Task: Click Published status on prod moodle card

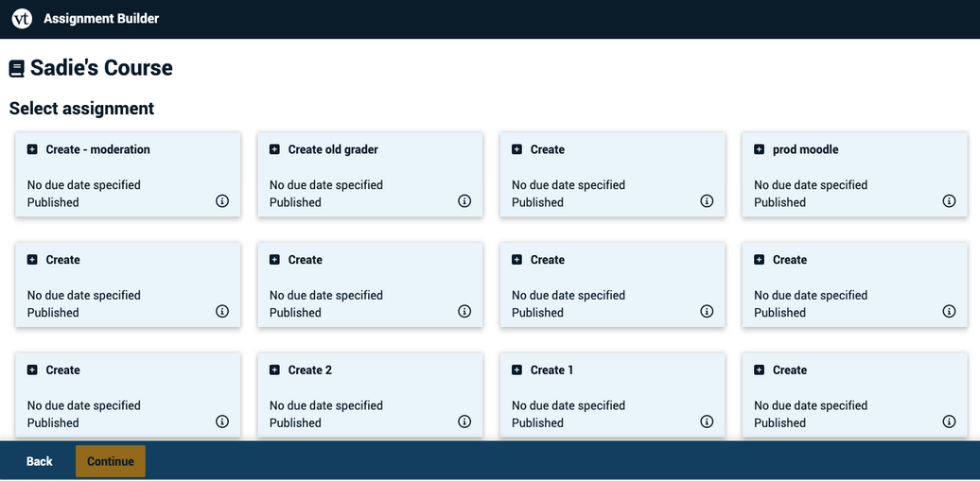Action: pos(780,202)
